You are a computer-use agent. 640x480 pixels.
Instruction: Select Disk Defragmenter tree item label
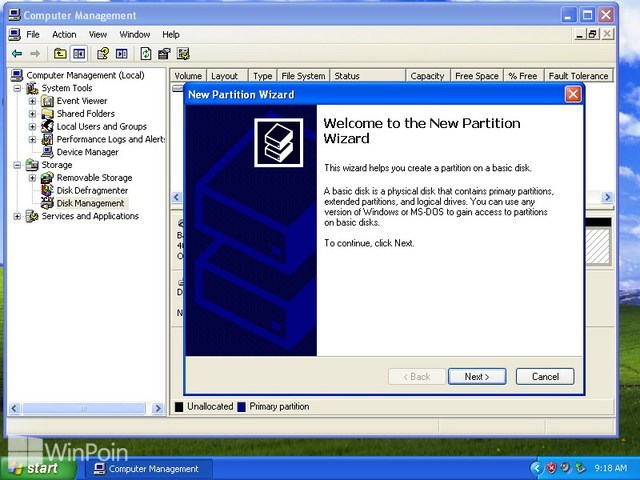point(92,191)
